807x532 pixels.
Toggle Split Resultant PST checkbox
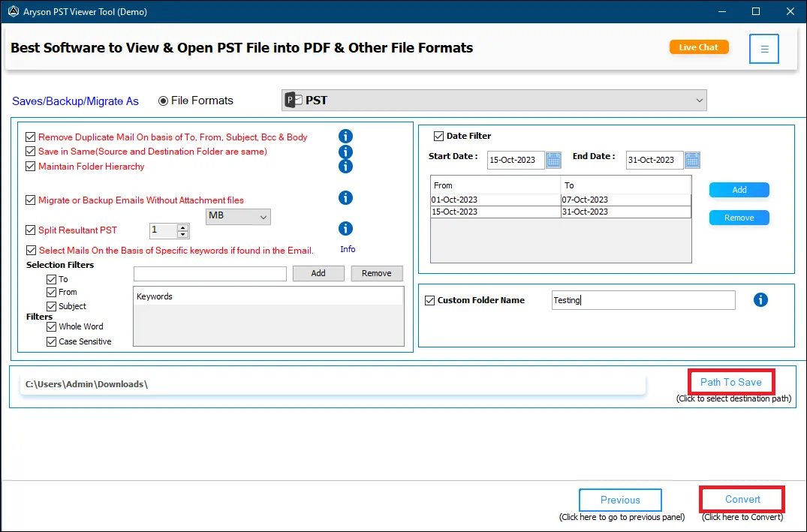[x=30, y=230]
